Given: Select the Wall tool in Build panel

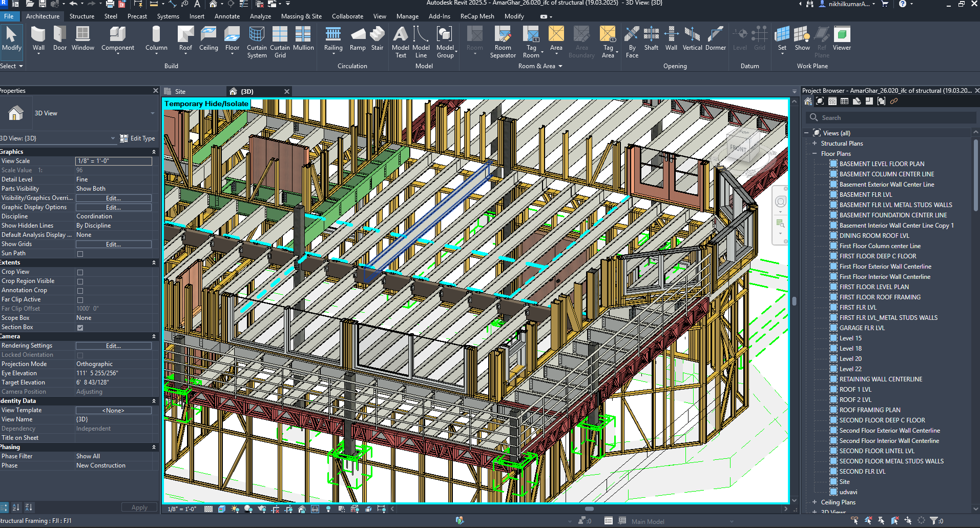Looking at the screenshot, I should (38, 39).
